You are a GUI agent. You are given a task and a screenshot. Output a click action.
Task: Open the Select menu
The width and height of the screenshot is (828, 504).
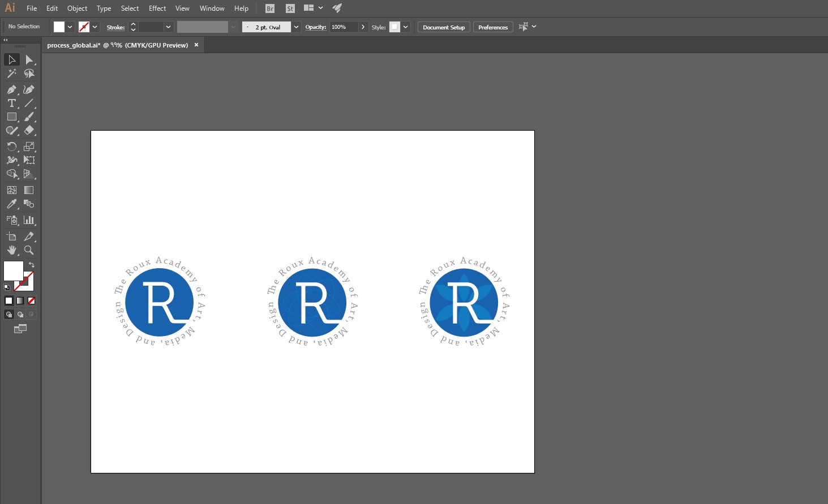(x=130, y=8)
